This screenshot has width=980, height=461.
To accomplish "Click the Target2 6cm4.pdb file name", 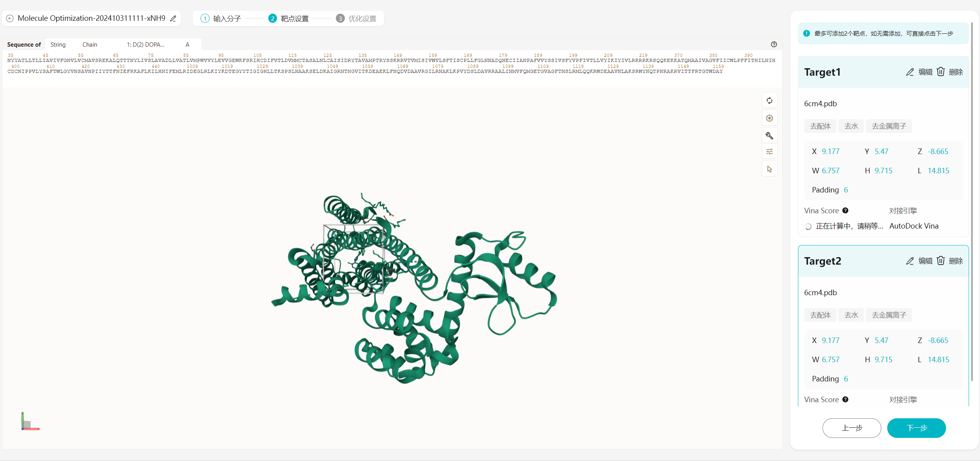I will [x=820, y=292].
